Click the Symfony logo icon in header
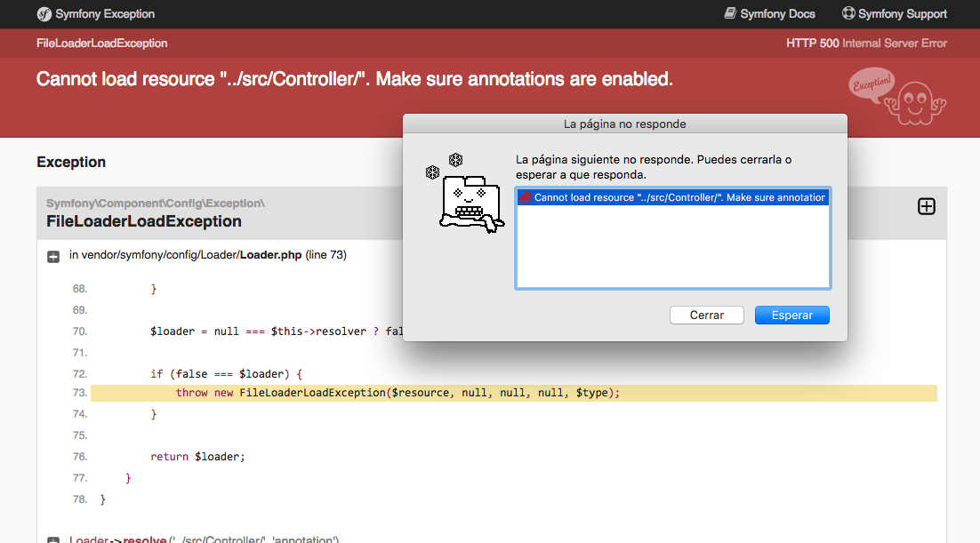Viewport: 980px width, 543px height. (x=44, y=13)
